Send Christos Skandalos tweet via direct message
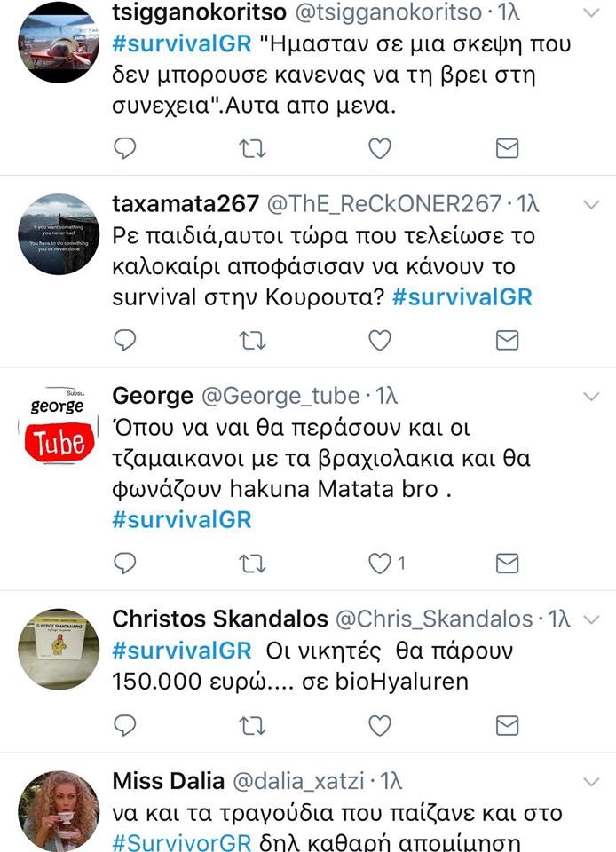Image resolution: width=616 pixels, height=852 pixels. tap(508, 725)
